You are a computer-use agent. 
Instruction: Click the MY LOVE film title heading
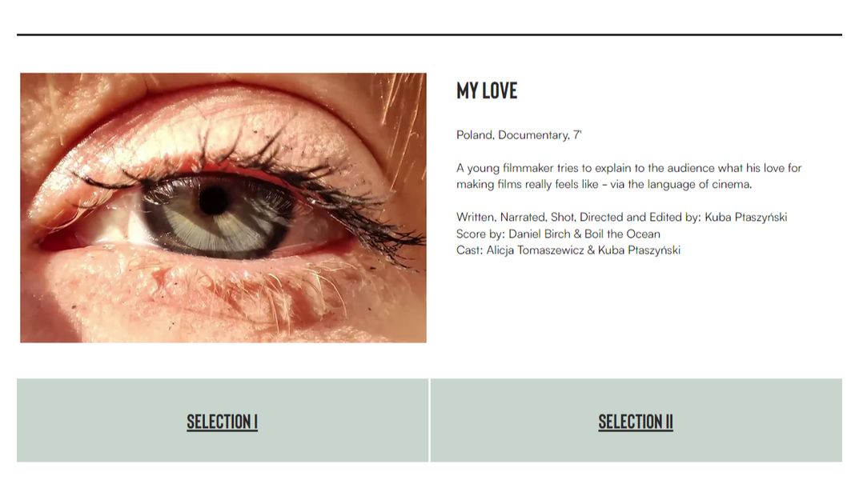point(487,90)
